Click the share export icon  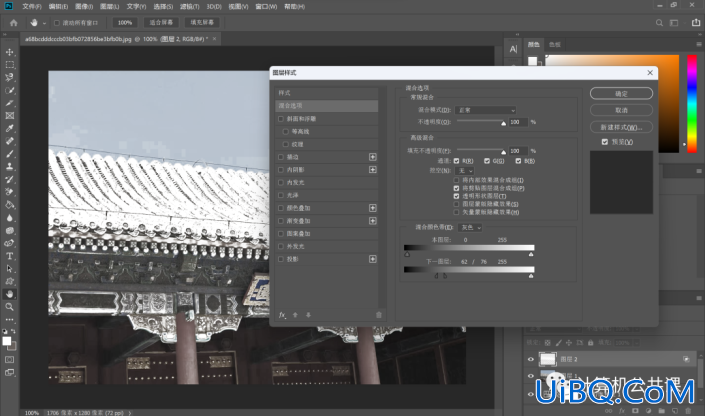click(x=696, y=22)
